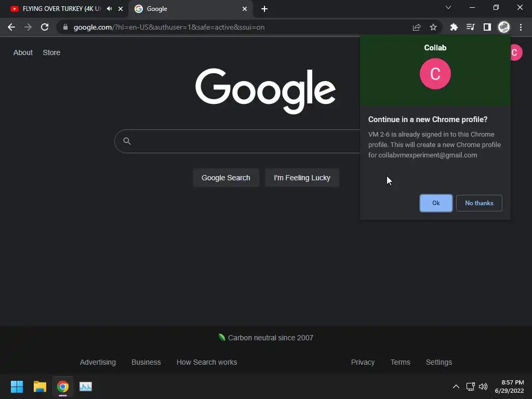Open the Business footer link
532x399 pixels.
pyautogui.click(x=146, y=362)
